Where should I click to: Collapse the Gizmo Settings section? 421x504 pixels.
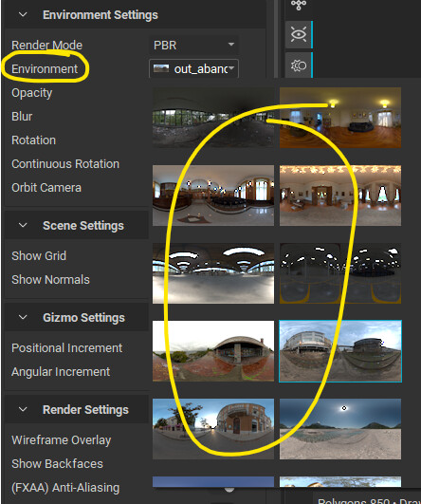pyautogui.click(x=23, y=318)
